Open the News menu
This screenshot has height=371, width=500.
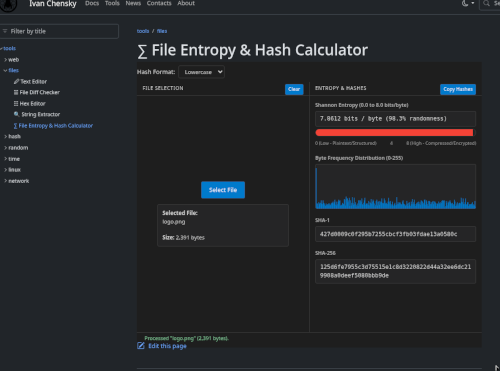point(133,3)
